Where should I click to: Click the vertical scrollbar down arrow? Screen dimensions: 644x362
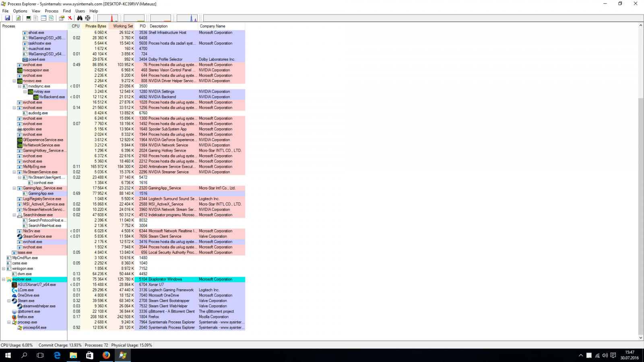point(641,338)
